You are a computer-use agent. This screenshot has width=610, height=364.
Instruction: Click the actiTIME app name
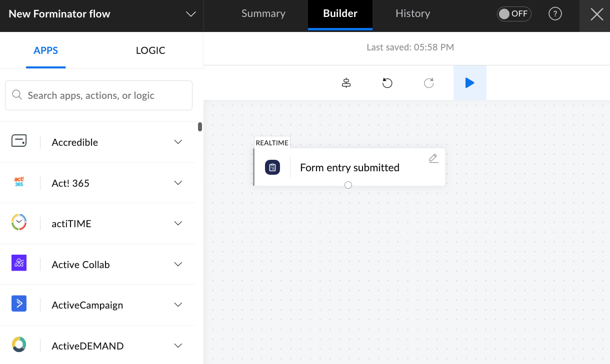tap(71, 224)
